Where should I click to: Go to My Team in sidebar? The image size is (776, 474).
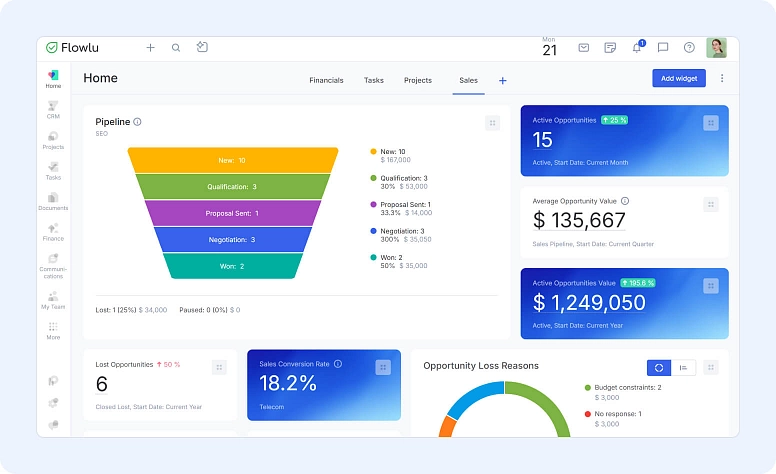[53, 299]
